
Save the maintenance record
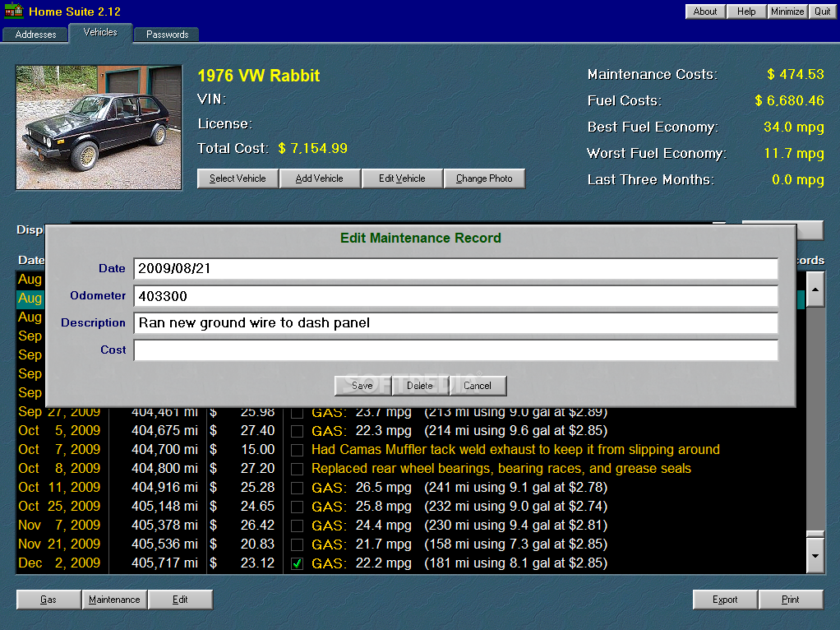point(362,386)
